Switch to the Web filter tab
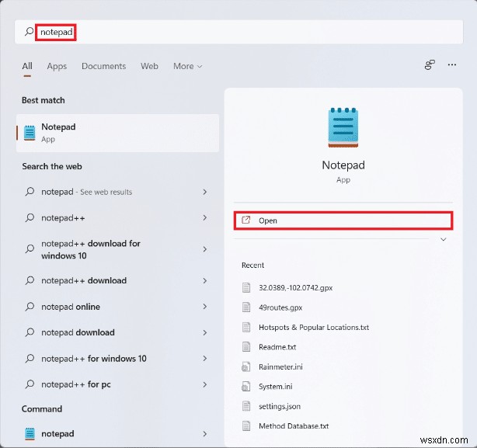 coord(149,66)
